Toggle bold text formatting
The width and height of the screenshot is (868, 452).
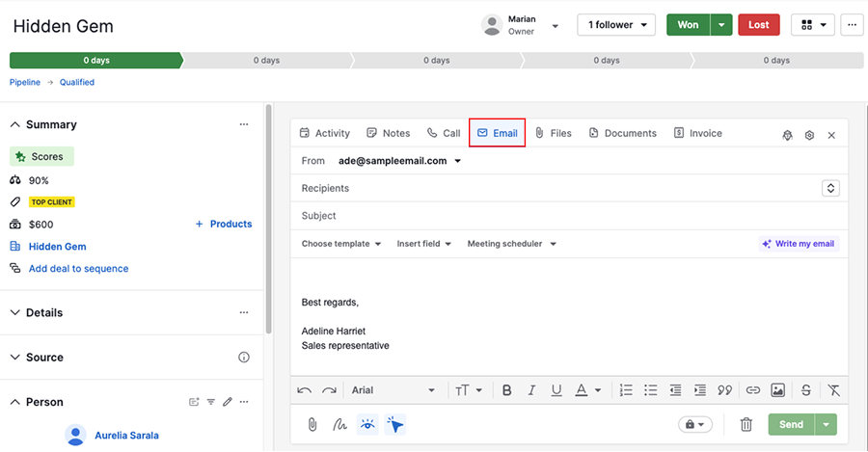point(506,390)
